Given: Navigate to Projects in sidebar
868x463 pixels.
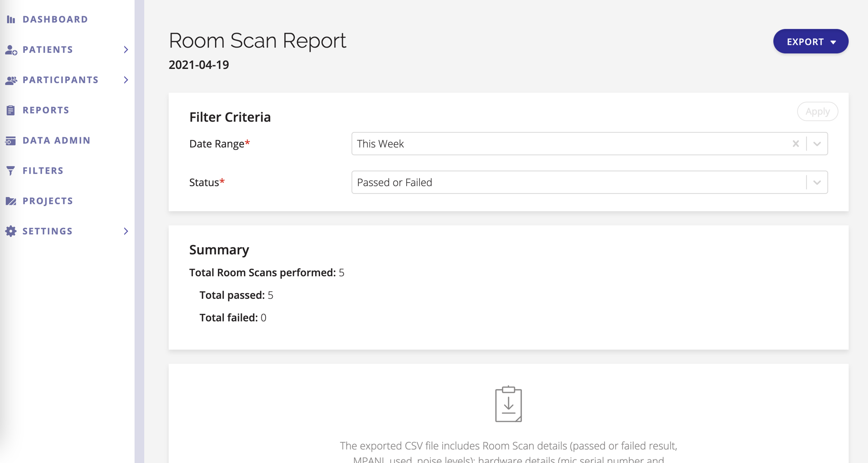Looking at the screenshot, I should 48,201.
